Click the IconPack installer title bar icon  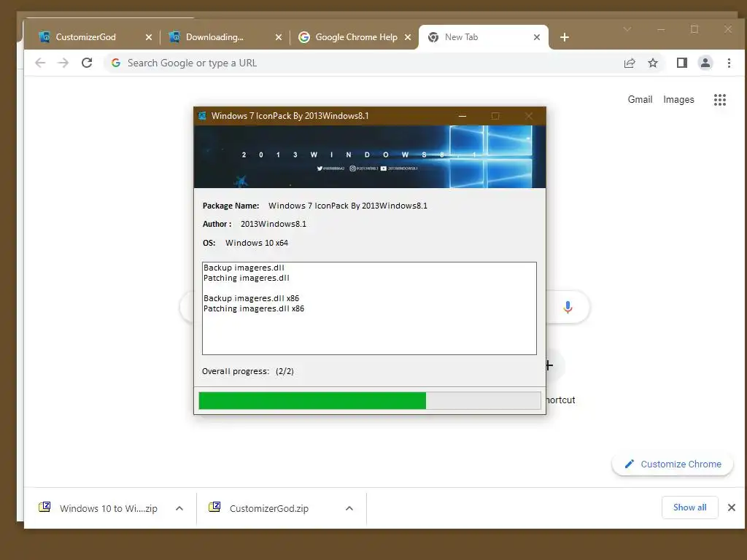click(x=203, y=116)
